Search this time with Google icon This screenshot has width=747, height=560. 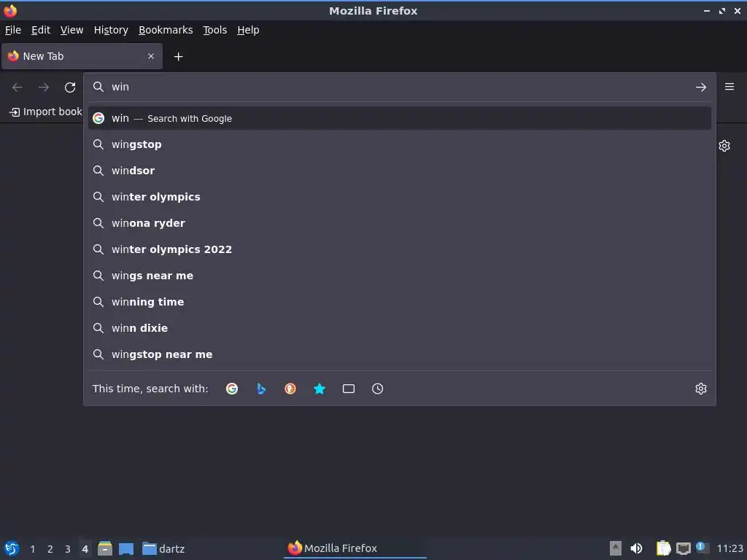click(232, 389)
